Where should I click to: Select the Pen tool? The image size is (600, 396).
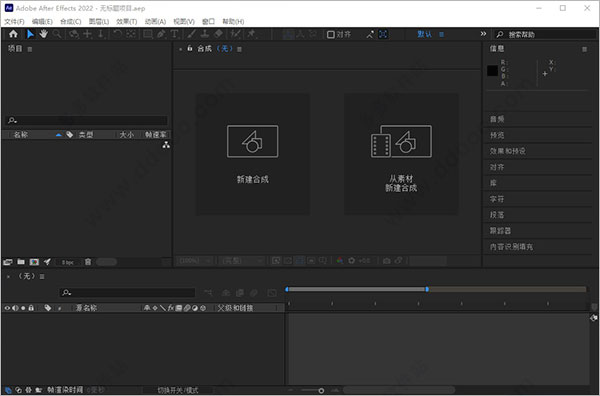[x=161, y=34]
